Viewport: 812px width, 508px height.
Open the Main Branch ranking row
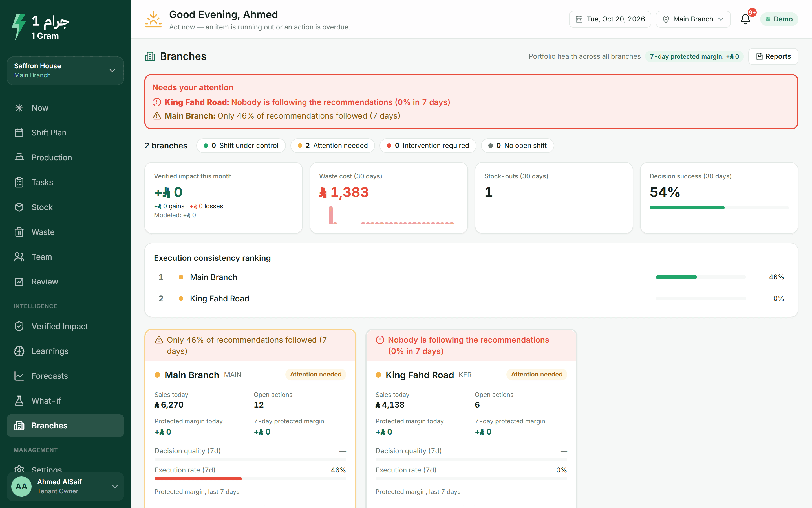471,277
